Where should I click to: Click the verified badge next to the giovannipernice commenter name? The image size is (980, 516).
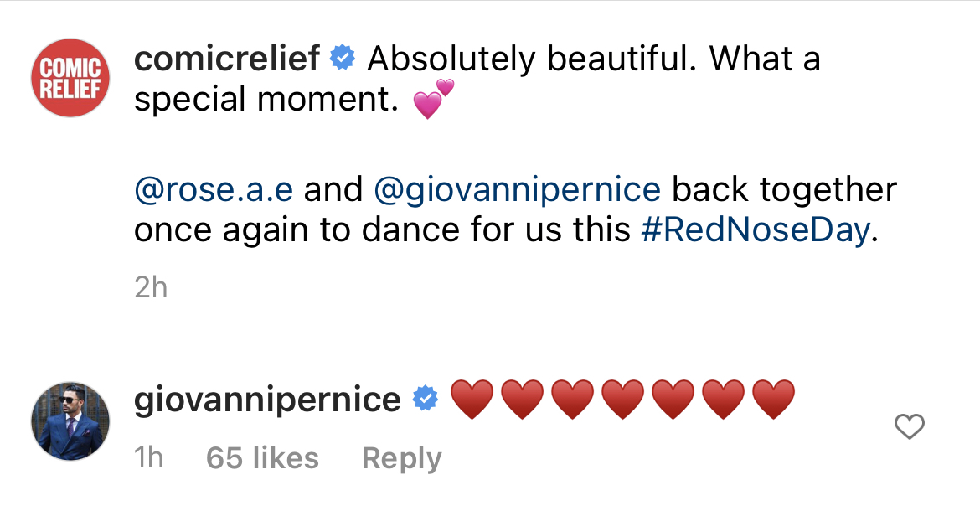click(426, 399)
